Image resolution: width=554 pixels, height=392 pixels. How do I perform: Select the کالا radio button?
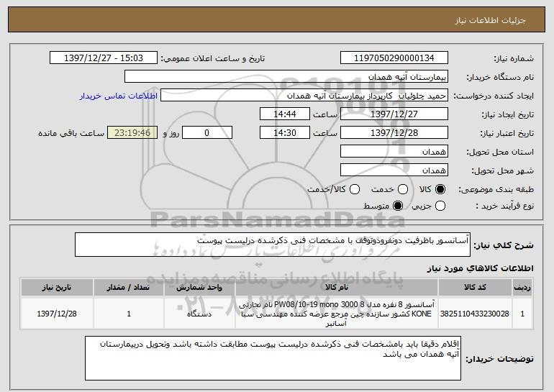(440, 189)
